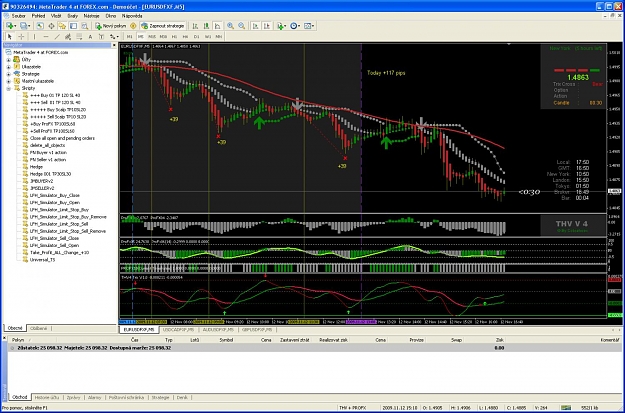Close the Navigator panel

[114, 45]
